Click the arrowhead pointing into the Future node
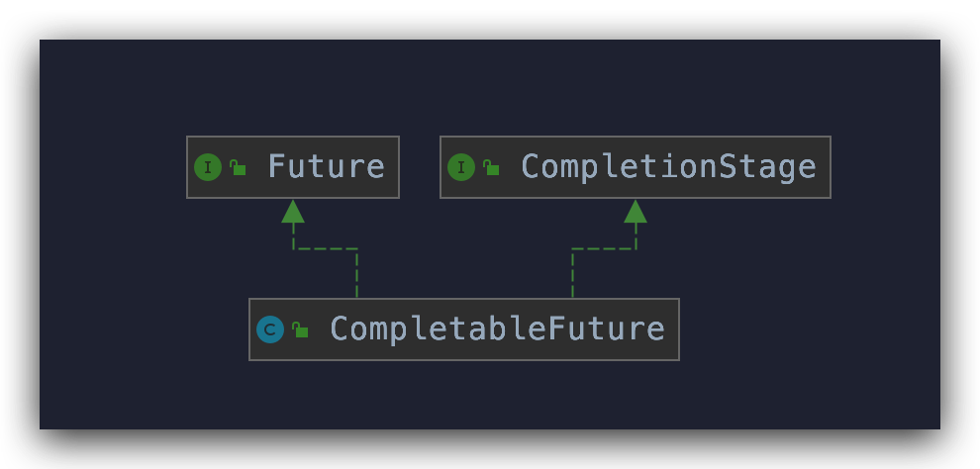This screenshot has width=980, height=469. coord(293,211)
